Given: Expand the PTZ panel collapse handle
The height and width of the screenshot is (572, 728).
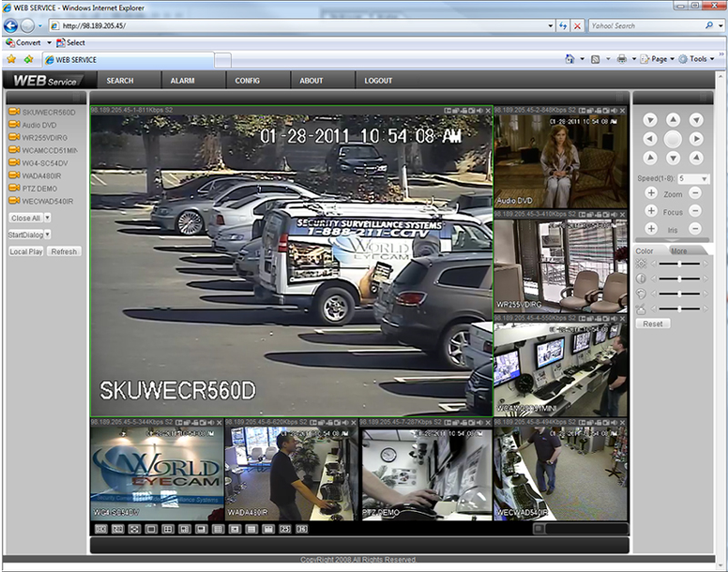Looking at the screenshot, I should click(x=672, y=240).
